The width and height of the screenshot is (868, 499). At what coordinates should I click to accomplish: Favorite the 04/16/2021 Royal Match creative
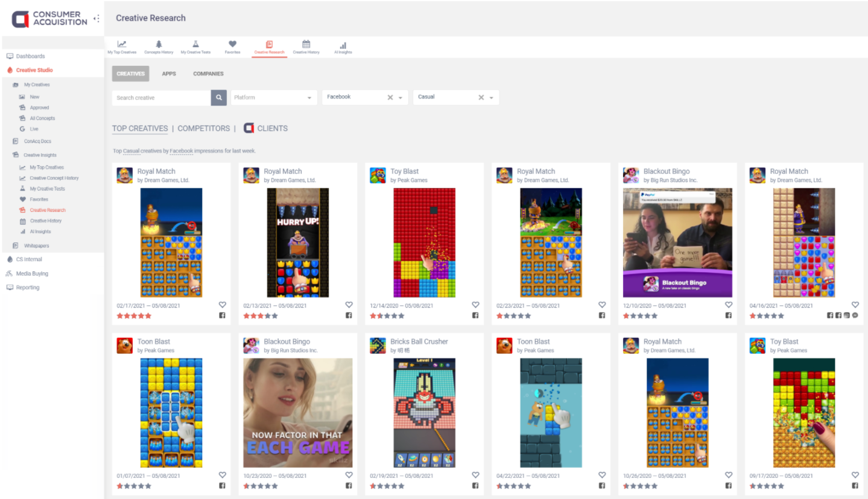point(855,305)
